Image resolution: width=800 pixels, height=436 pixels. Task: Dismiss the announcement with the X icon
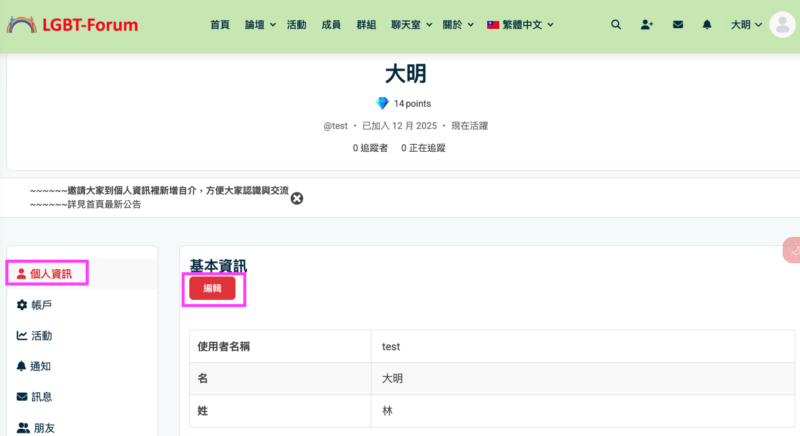click(x=297, y=198)
